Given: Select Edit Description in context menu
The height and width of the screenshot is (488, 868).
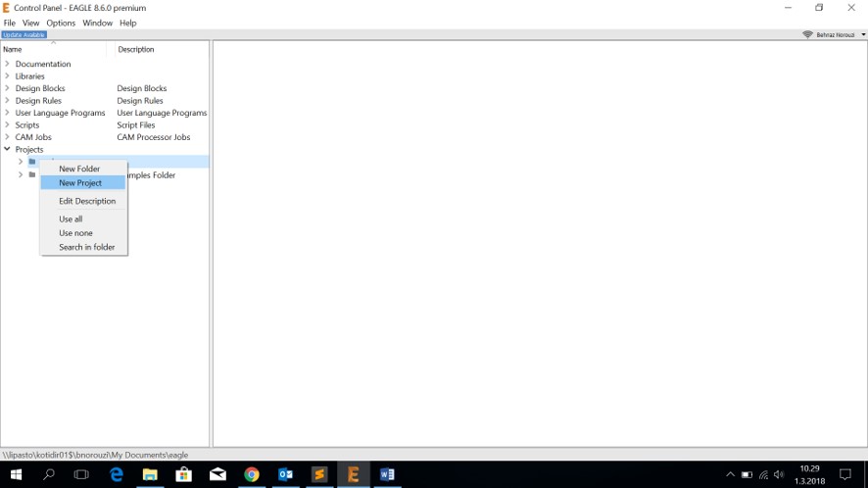Looking at the screenshot, I should 83,201.
